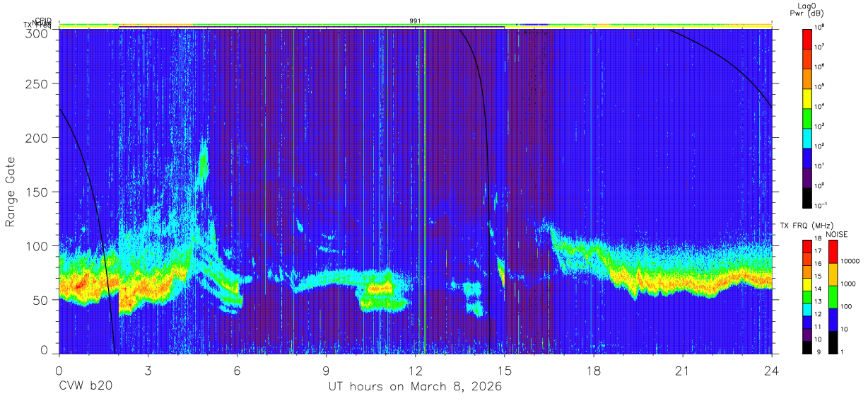Click the '21' hour tick label
Screen dimensions: 868x401
[x=683, y=370]
